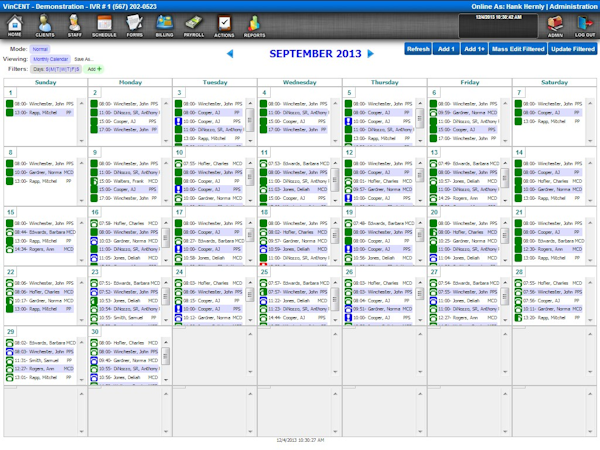Open the Payroll money icon
Image resolution: width=600 pixels, height=450 pixels.
click(x=194, y=26)
